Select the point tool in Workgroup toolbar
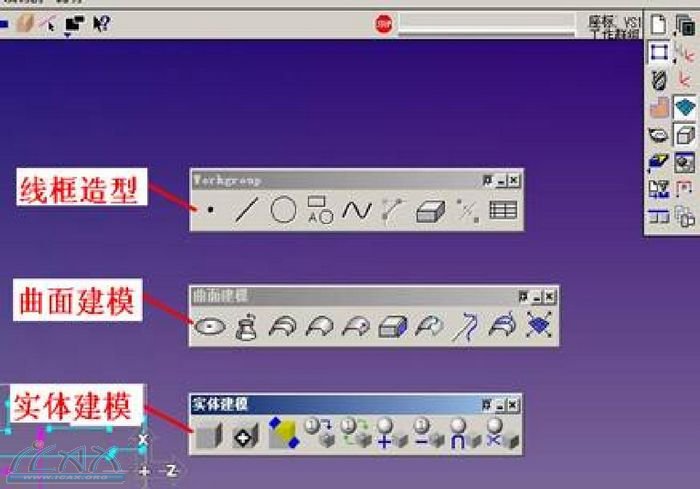Screen dimensions: 700x489 pyautogui.click(x=211, y=209)
